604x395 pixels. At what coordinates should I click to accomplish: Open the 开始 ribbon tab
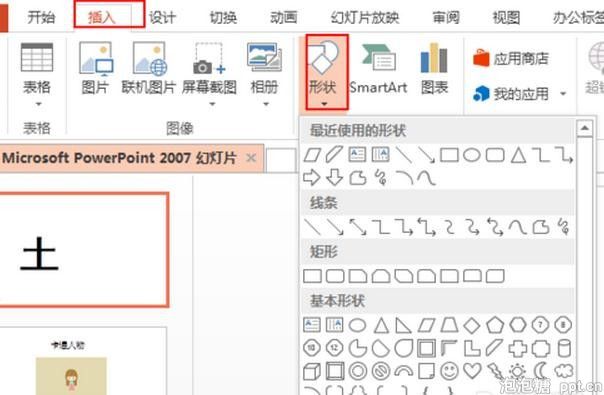pos(41,17)
